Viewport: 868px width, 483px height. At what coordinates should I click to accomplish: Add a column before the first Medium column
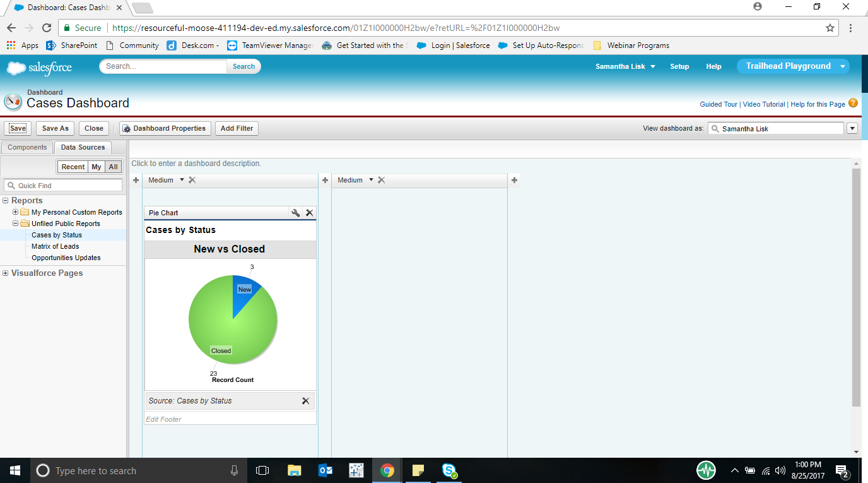136,180
